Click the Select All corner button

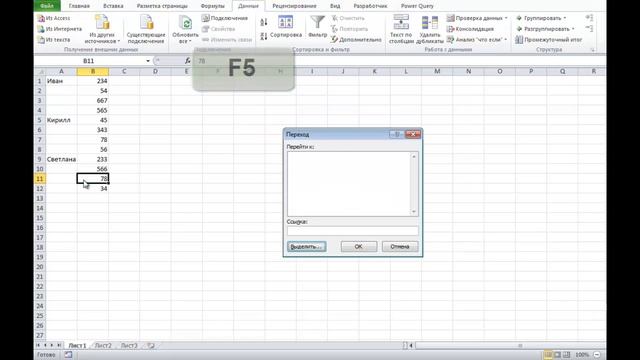pyautogui.click(x=40, y=71)
